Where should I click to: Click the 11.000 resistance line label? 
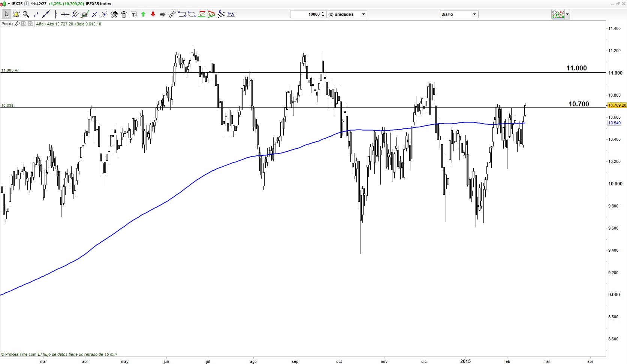(x=576, y=68)
